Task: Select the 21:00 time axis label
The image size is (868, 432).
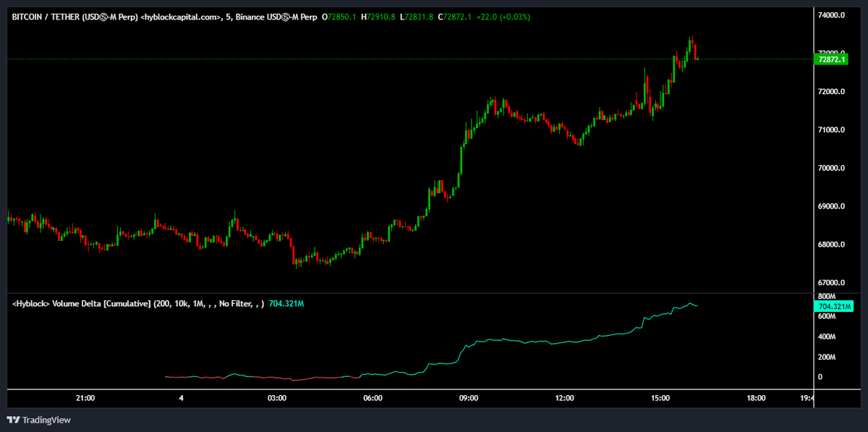Action: [85, 399]
